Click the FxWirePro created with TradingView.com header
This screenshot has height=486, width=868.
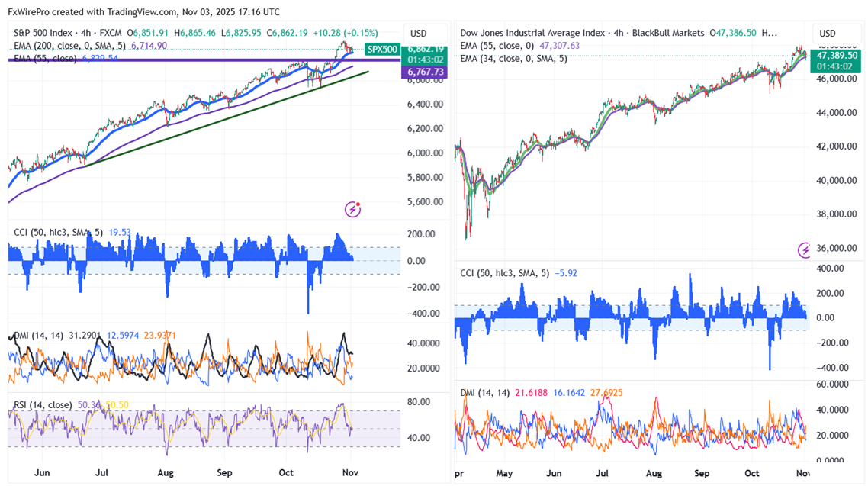pos(143,11)
